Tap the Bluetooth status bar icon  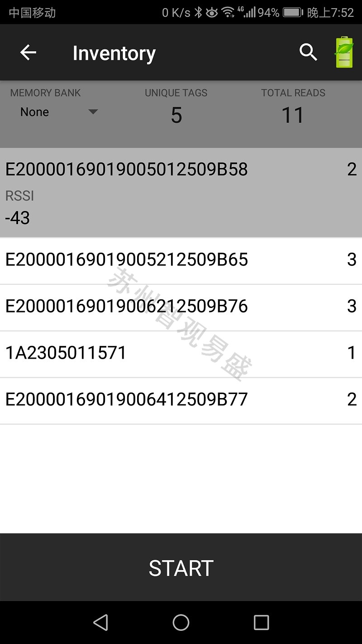click(198, 13)
